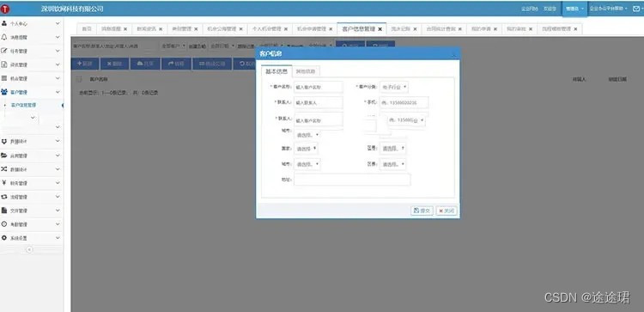This screenshot has height=312, width=644.
Task: Open the 区县 dropdown in the 国家 row
Action: pos(392,149)
